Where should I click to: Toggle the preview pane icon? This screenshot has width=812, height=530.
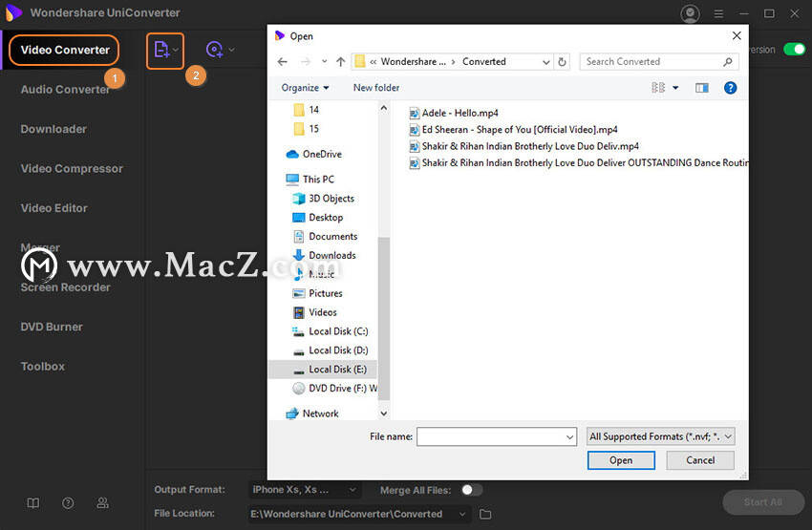click(702, 88)
